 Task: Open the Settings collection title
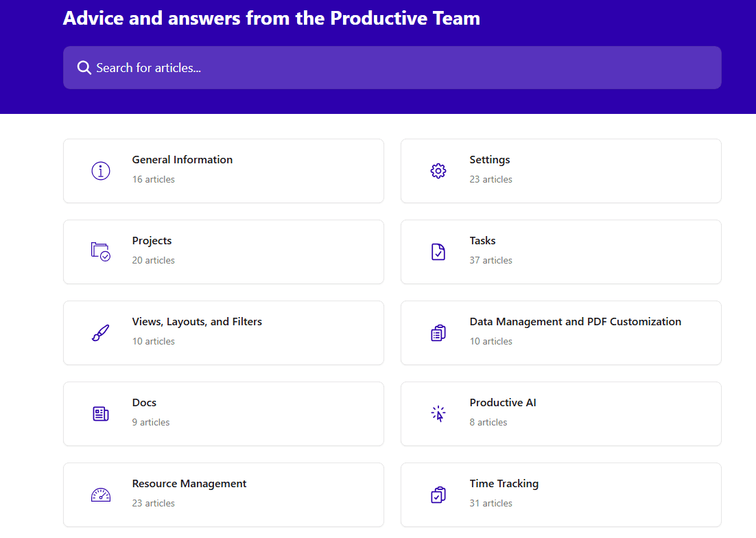(490, 160)
